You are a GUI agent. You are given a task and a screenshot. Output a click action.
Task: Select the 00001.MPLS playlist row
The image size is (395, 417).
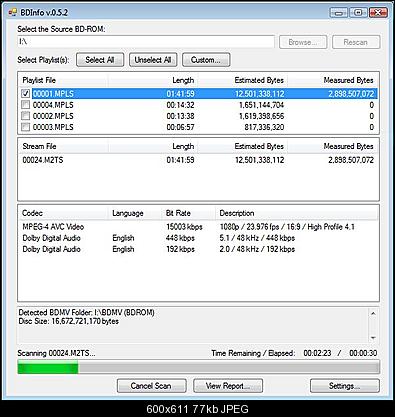coord(198,94)
